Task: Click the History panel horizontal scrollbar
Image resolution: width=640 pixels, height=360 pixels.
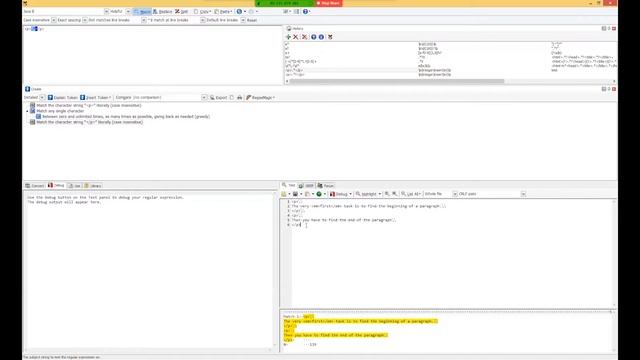Action: (x=397, y=81)
